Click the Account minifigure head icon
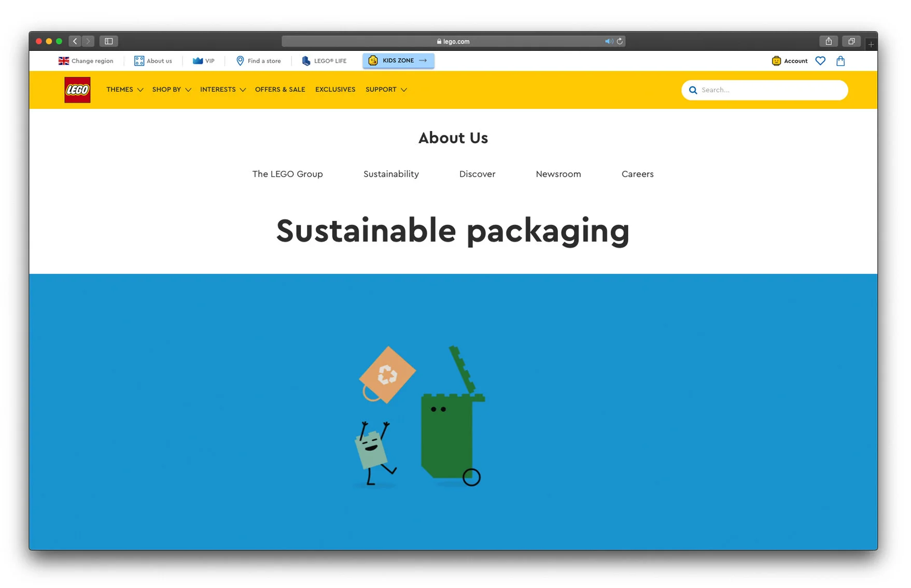Screen dimensions: 911x588 776,61
